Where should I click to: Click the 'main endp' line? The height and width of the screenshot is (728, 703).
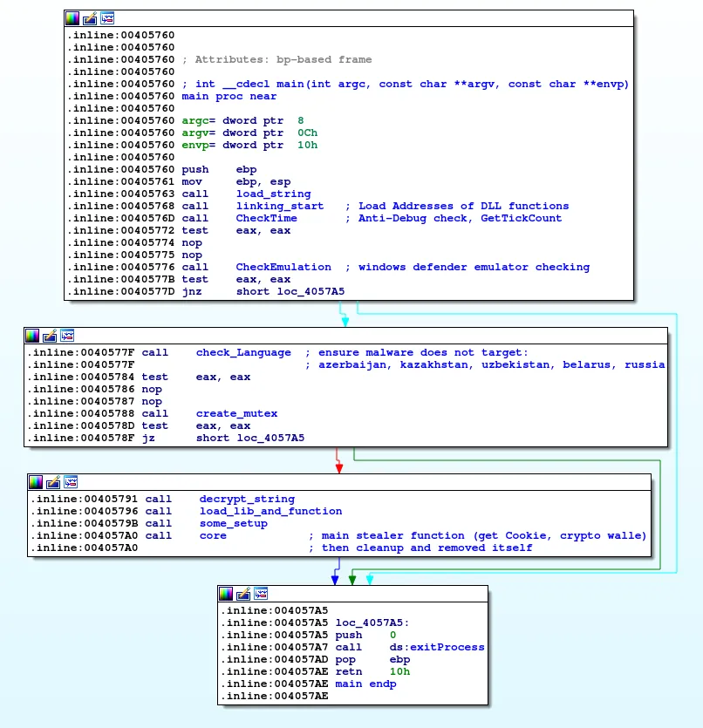coord(366,684)
